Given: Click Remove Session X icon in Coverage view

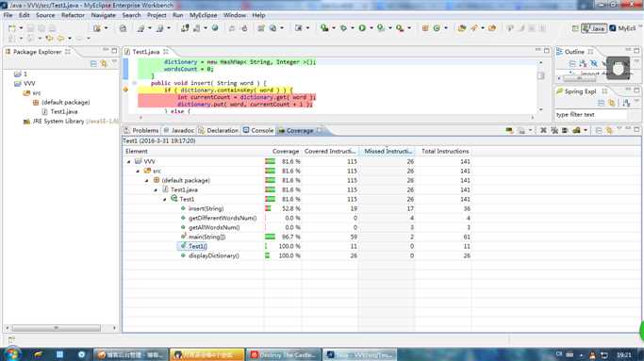Looking at the screenshot, I should 543,130.
